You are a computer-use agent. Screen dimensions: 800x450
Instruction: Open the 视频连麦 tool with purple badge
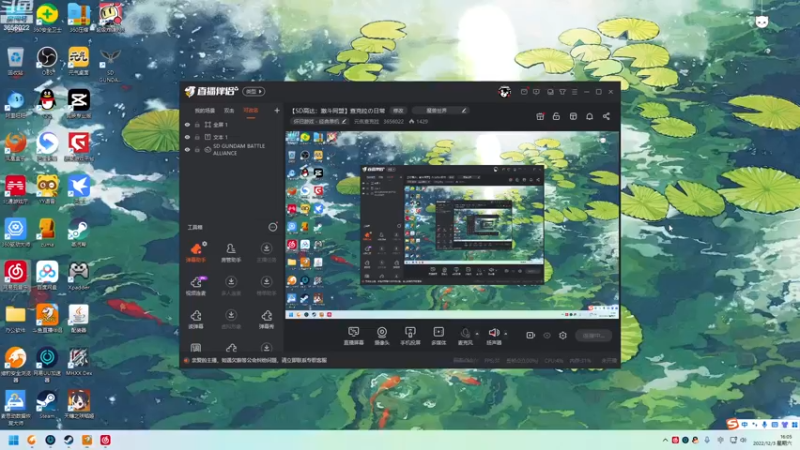coord(196,285)
